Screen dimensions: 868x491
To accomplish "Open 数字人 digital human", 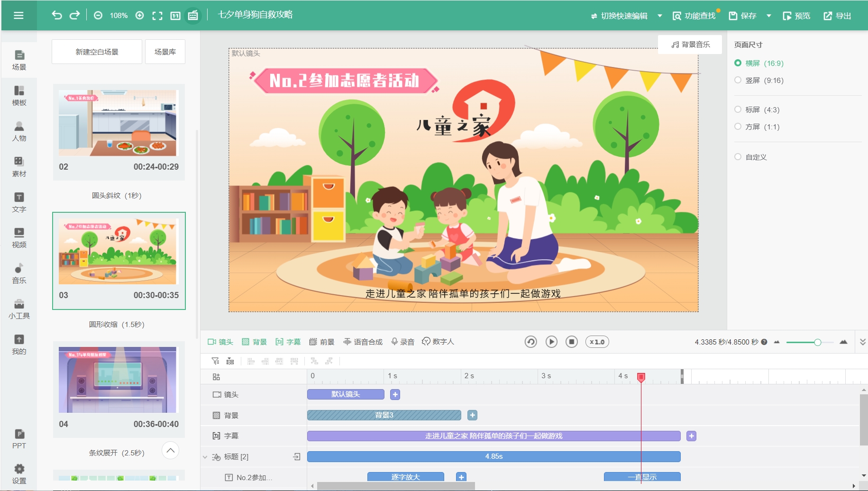I will pyautogui.click(x=438, y=342).
